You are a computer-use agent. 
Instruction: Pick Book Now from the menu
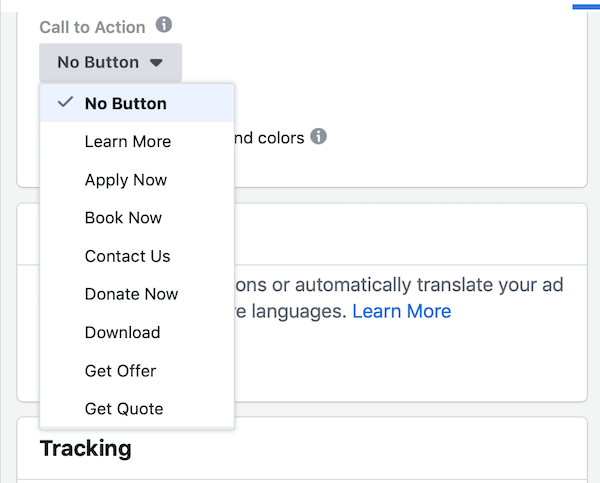(137, 218)
